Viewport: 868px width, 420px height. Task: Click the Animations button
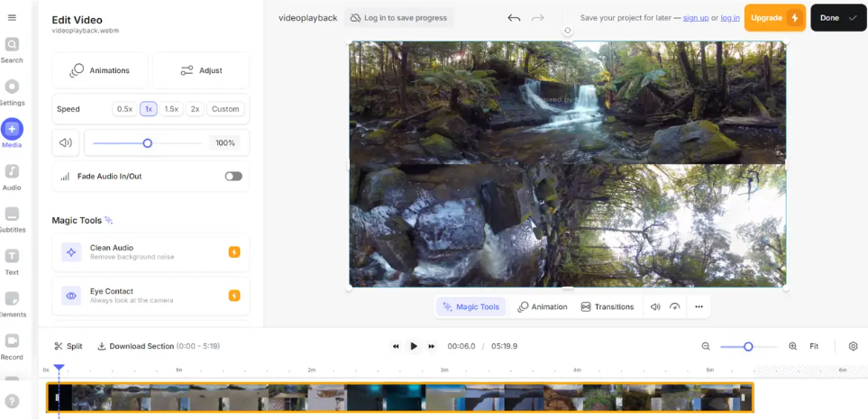tap(100, 70)
